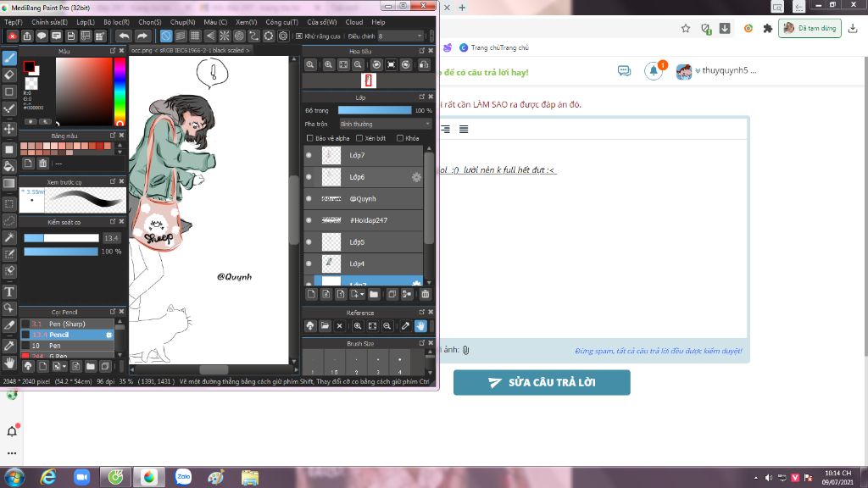This screenshot has width=868, height=488.
Task: Delete the current layer with trash icon
Action: tap(426, 294)
